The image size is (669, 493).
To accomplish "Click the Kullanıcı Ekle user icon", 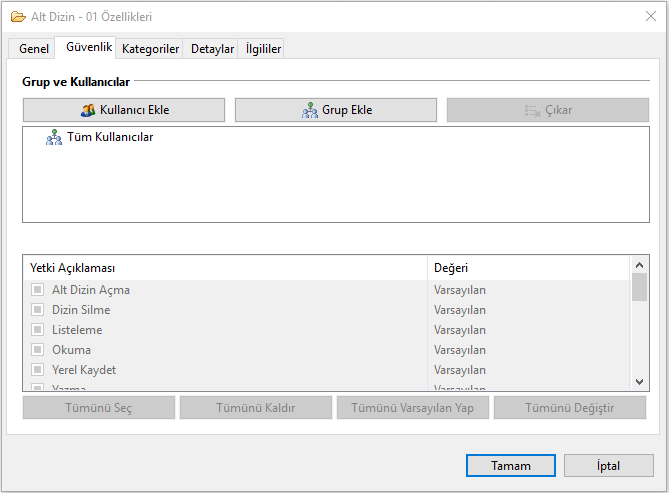I will 88,110.
